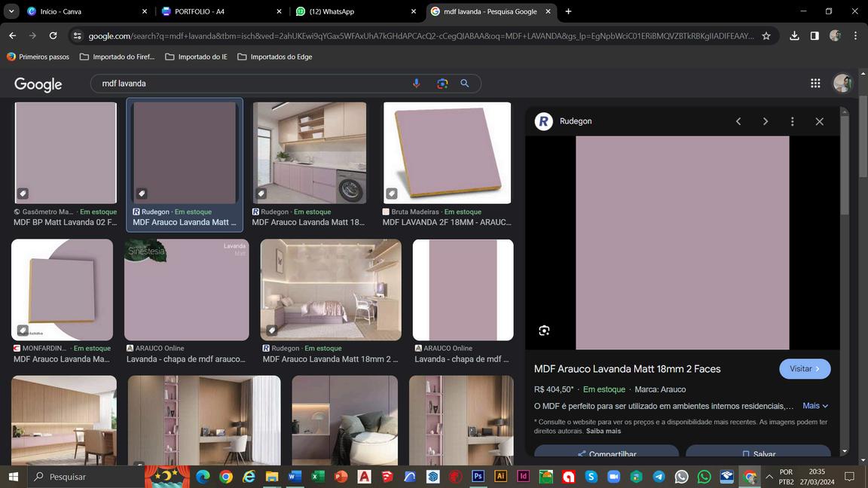Image resolution: width=868 pixels, height=488 pixels.
Task: Open Photoshop from the taskbar
Action: (478, 477)
